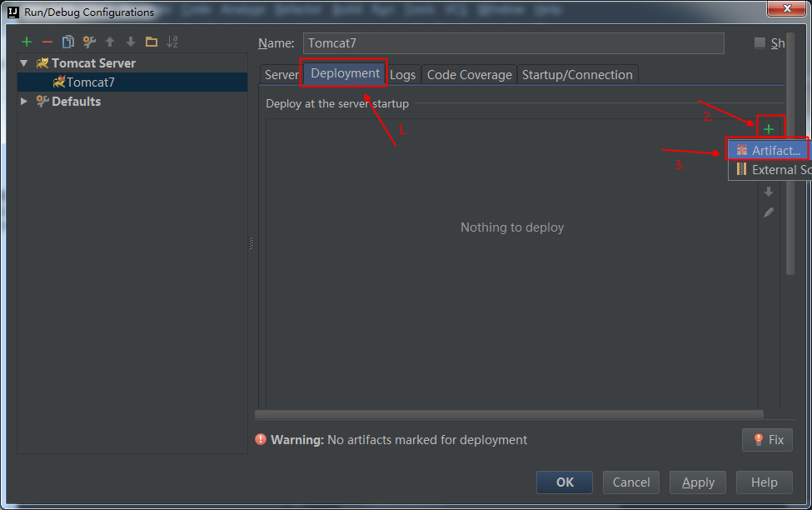Move deployment item down with arrow
812x510 pixels.
[769, 192]
